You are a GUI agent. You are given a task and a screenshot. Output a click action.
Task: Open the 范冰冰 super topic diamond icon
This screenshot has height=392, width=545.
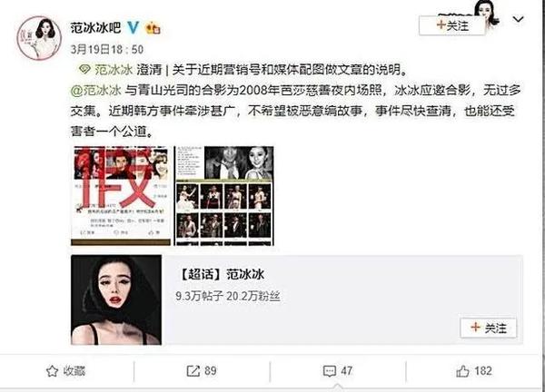point(84,70)
